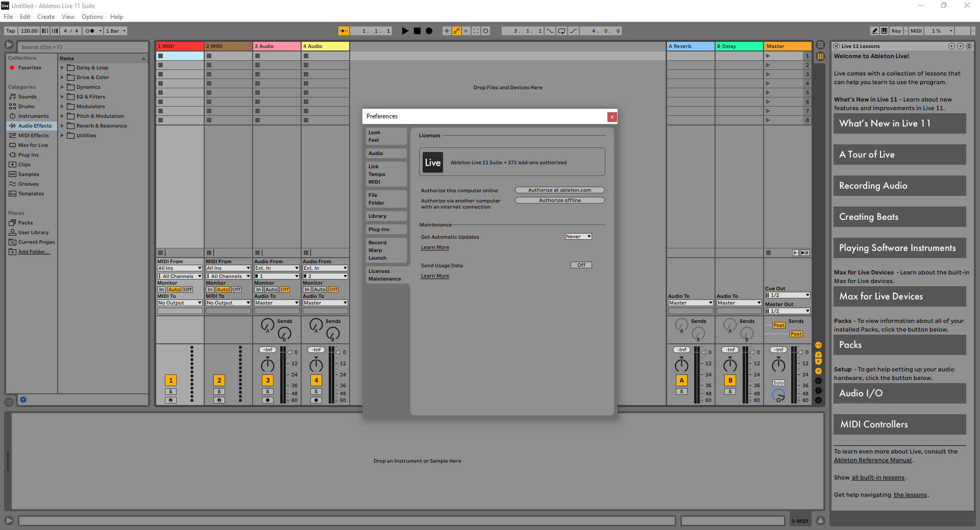Select Plug-Ins tab in Preferences

(386, 230)
